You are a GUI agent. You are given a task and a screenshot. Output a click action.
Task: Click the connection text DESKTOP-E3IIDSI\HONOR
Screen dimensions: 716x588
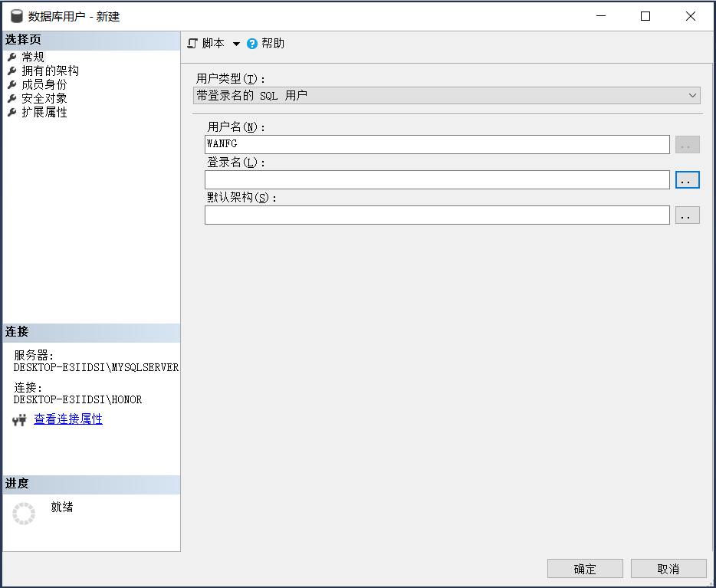click(77, 400)
